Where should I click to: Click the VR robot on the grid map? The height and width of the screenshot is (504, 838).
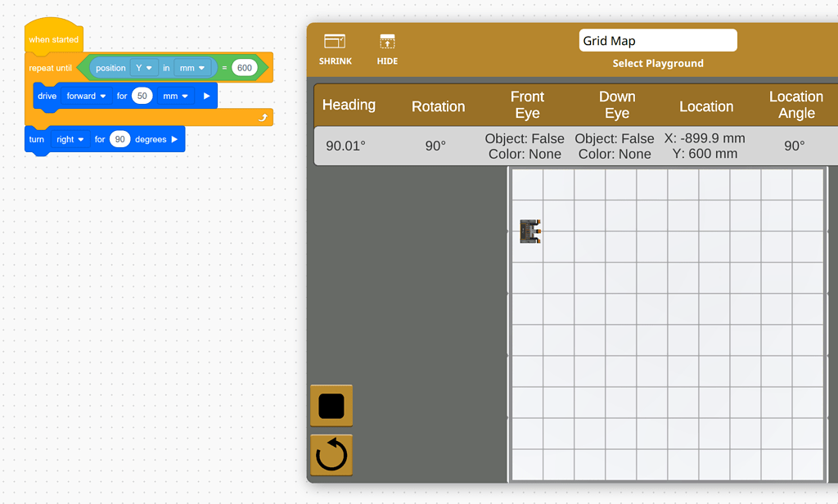[529, 231]
